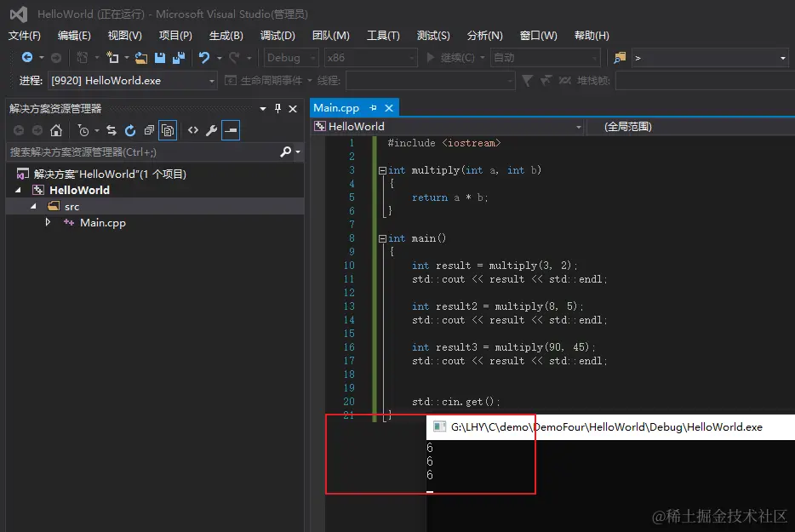Image resolution: width=795 pixels, height=532 pixels.
Task: Collapse the src folder node
Action: (33, 206)
